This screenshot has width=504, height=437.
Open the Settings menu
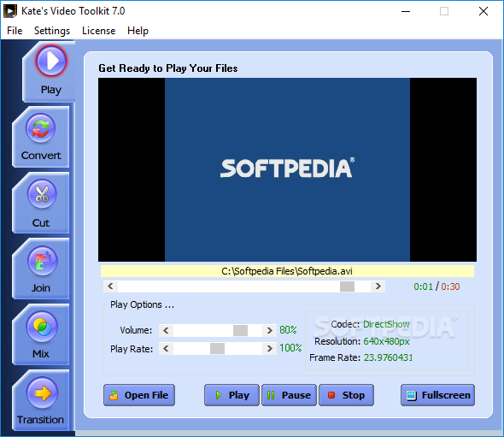[x=52, y=31]
